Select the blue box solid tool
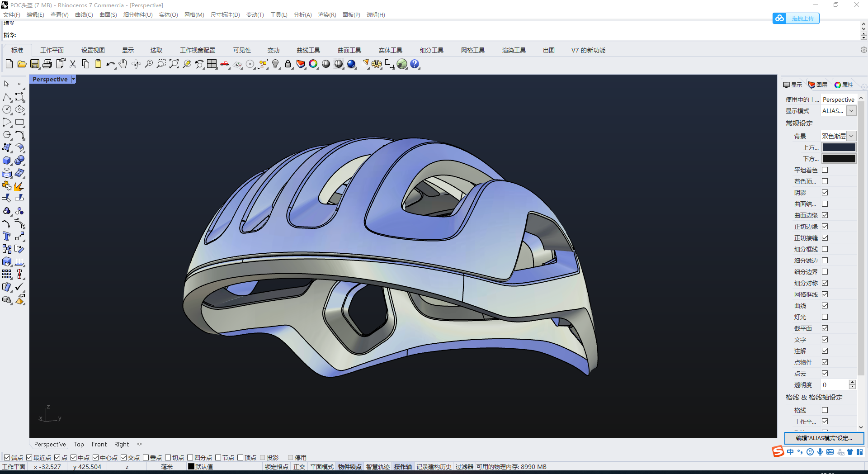868x474 pixels. [7, 160]
